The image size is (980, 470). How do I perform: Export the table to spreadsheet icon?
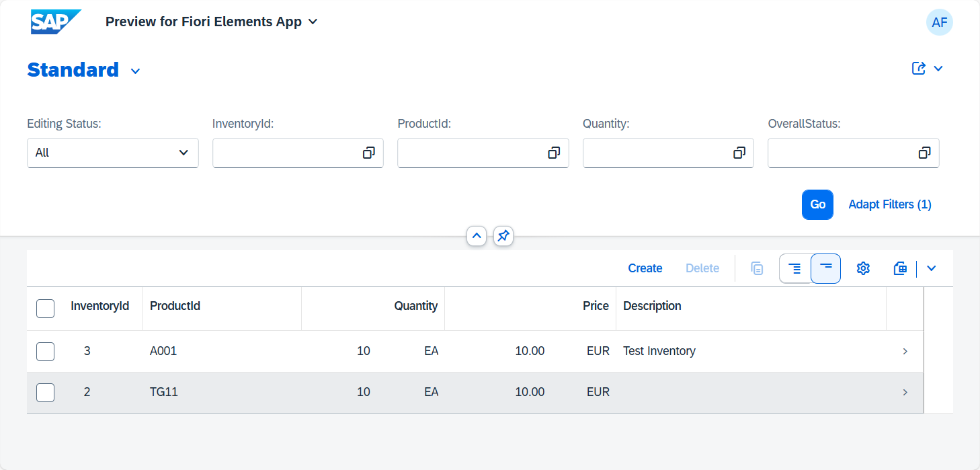(x=901, y=268)
